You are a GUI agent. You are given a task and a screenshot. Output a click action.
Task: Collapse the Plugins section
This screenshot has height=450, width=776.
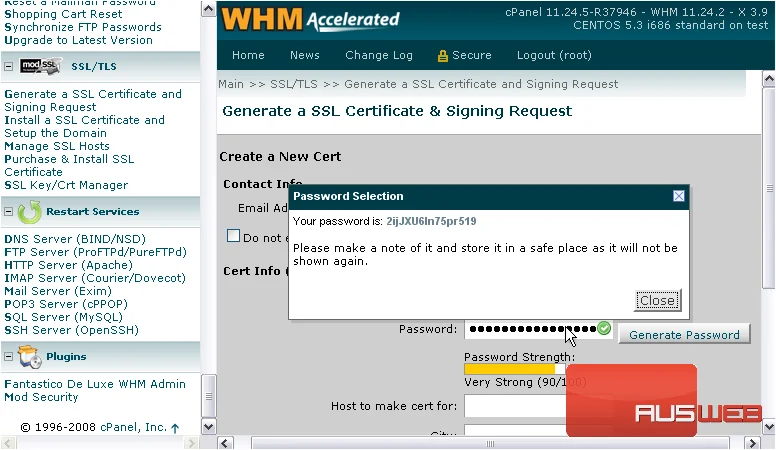pyautogui.click(x=8, y=356)
